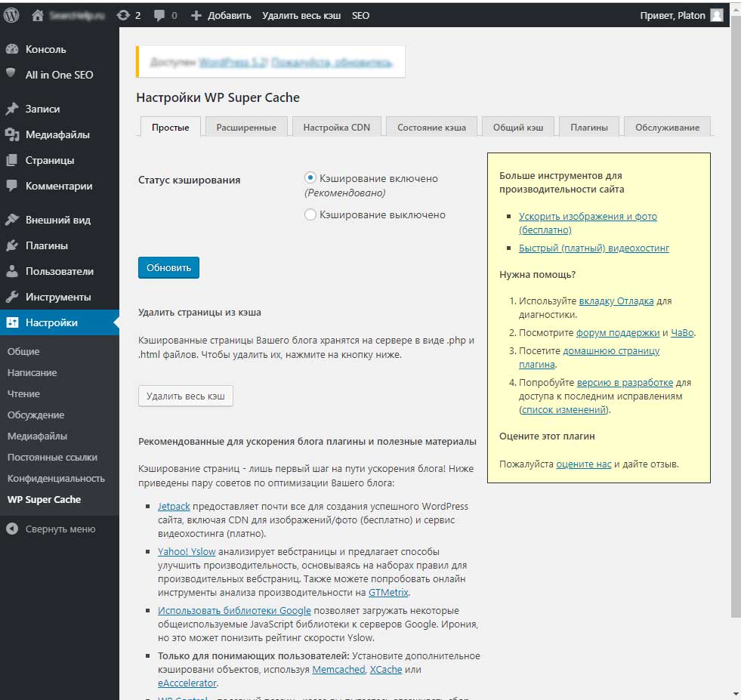Open the SEO menu in admin bar

[x=360, y=16]
